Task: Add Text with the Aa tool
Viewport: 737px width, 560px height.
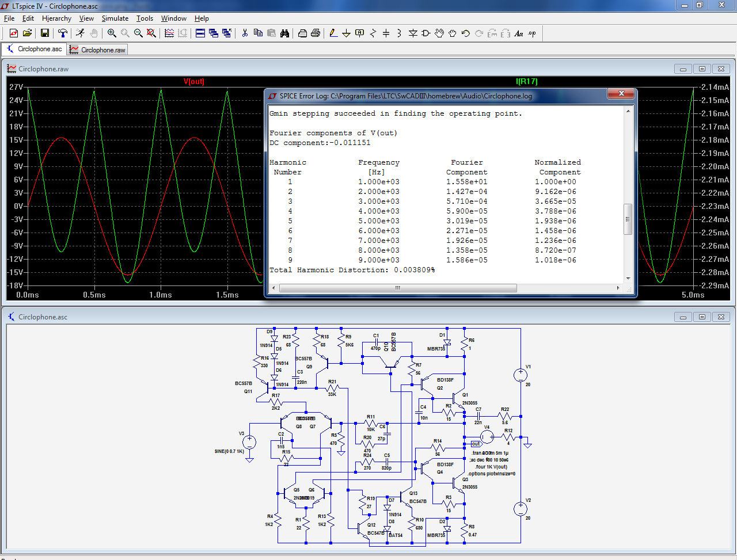Action: [x=519, y=33]
